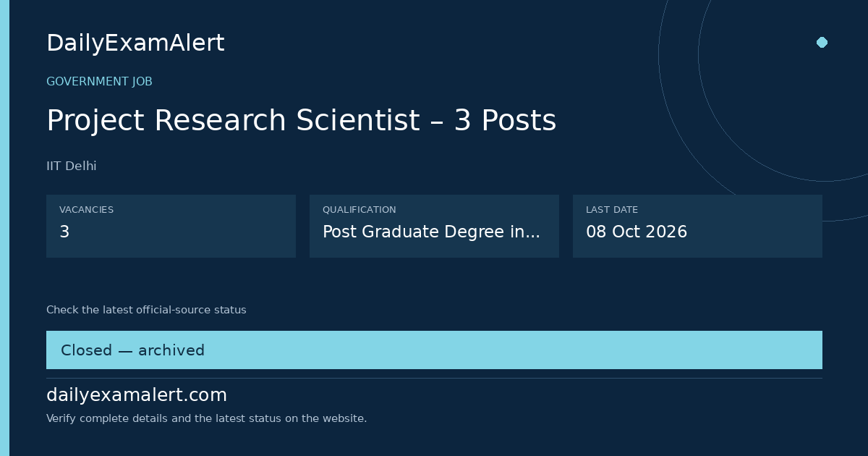Visit the dailyexamalert.com link
Image resolution: width=868 pixels, height=456 pixels.
(x=137, y=395)
